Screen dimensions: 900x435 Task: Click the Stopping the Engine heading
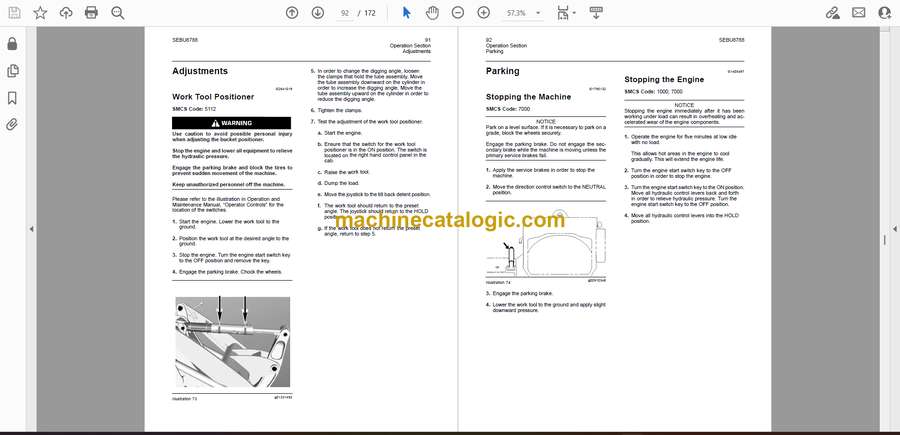(664, 80)
